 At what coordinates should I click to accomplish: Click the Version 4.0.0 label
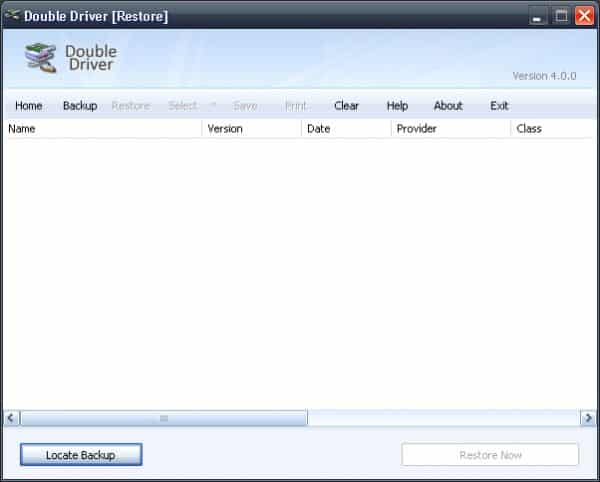click(x=544, y=76)
